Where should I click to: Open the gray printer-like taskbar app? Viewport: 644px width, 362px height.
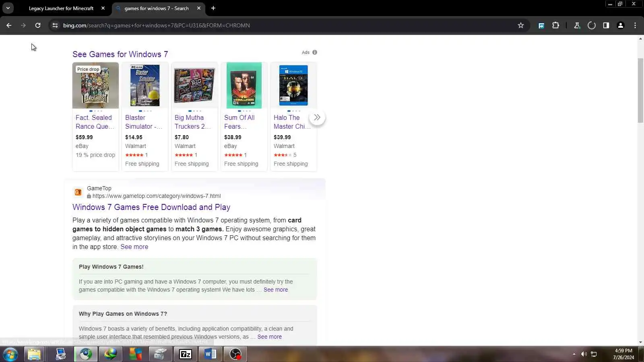click(x=160, y=354)
